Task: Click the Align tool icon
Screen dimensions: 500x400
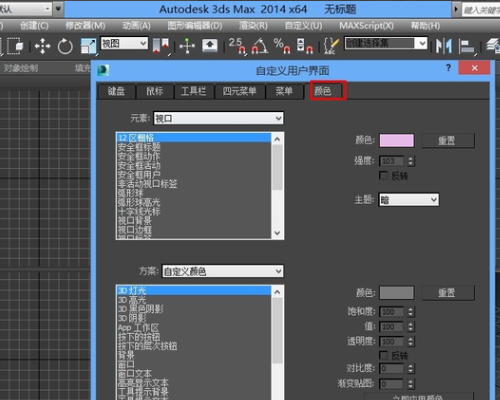Action: [x=467, y=46]
